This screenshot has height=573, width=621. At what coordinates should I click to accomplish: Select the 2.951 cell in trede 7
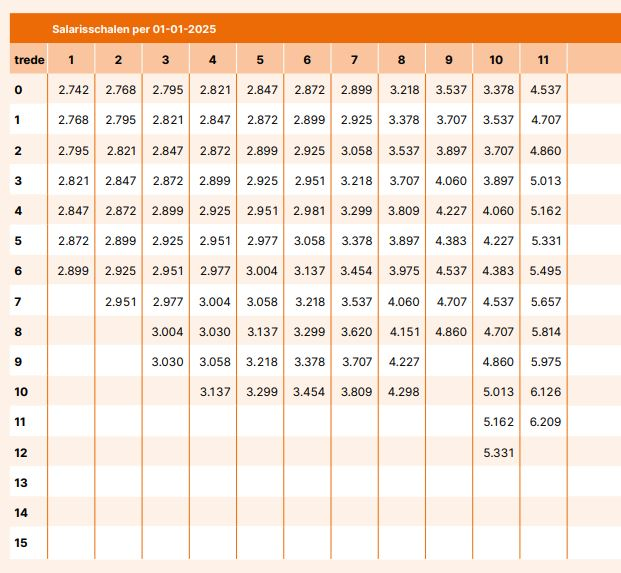tap(121, 302)
